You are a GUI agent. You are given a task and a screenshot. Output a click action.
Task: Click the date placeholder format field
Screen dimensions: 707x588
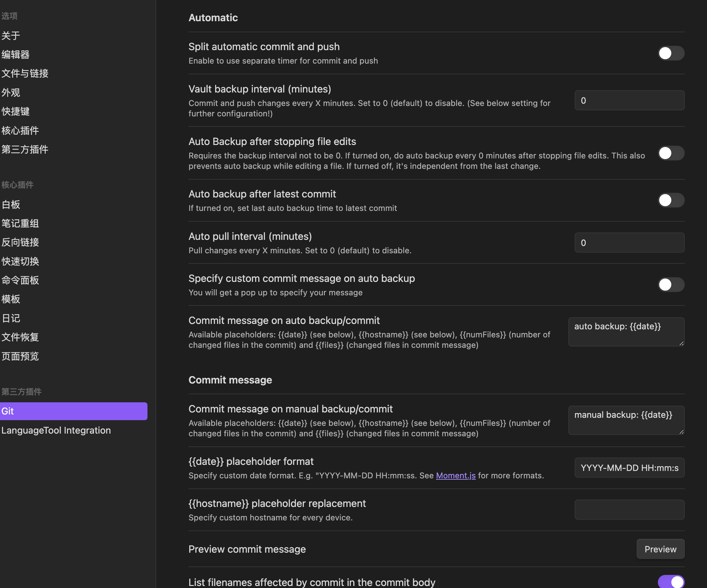[629, 468]
